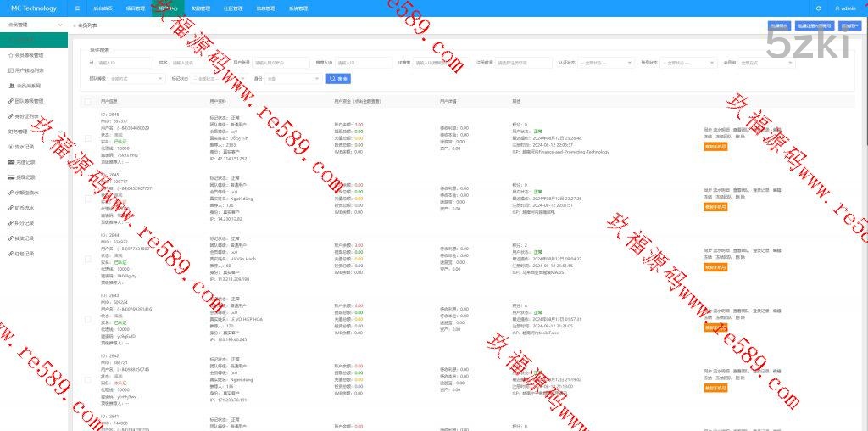Click the admin user profile icon
Image resolution: width=868 pixels, height=431 pixels.
pyautogui.click(x=837, y=8)
